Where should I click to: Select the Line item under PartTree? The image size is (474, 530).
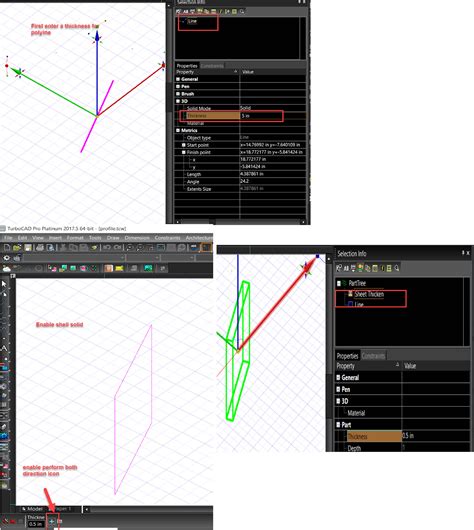click(359, 305)
